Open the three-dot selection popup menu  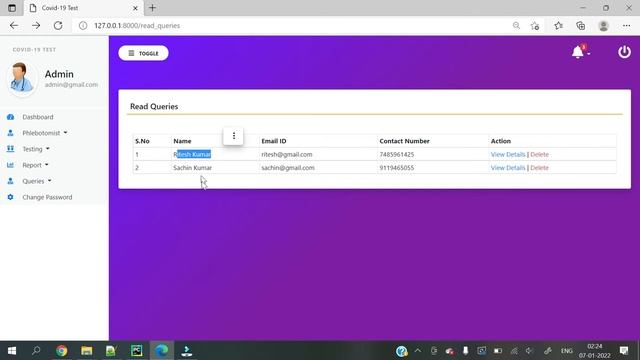(233, 136)
